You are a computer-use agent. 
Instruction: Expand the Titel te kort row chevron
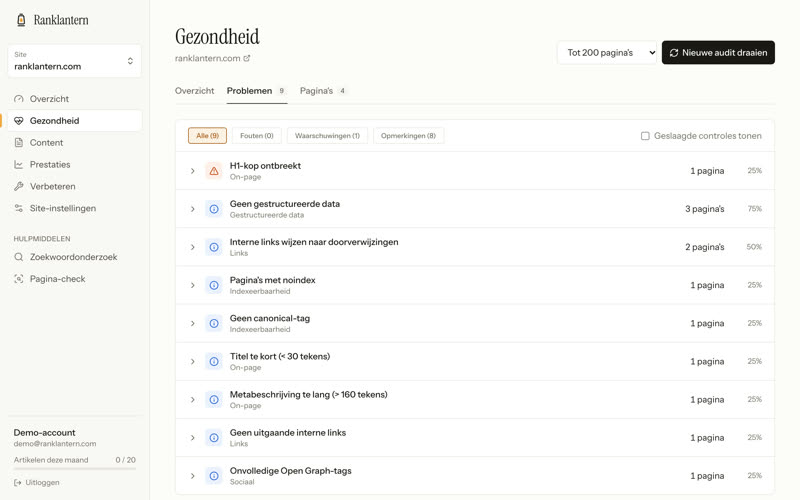coord(192,362)
